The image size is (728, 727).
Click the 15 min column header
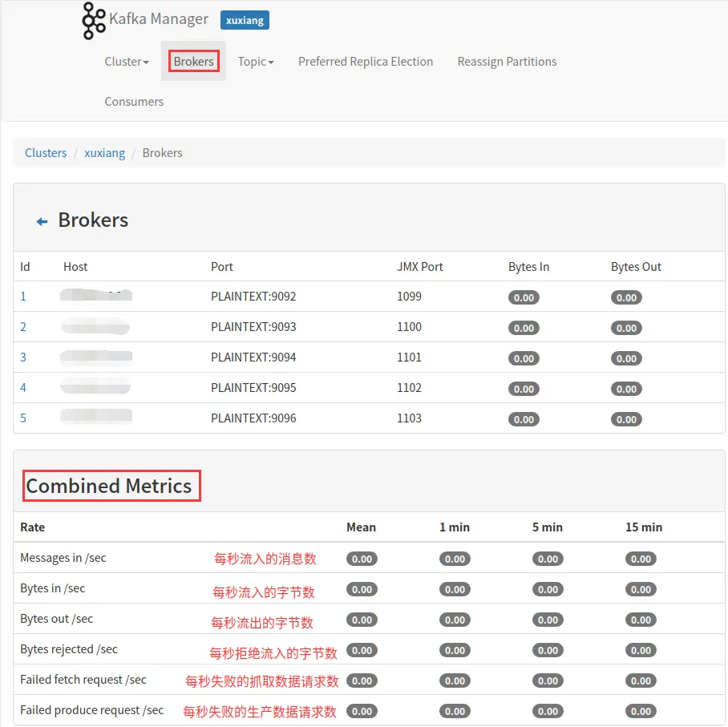tap(644, 527)
